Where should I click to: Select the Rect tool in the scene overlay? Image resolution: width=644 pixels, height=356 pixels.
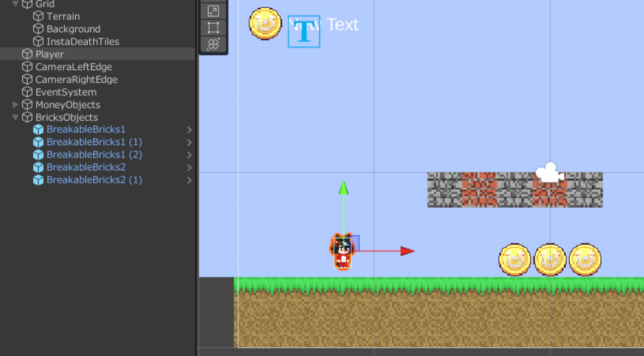[x=213, y=29]
